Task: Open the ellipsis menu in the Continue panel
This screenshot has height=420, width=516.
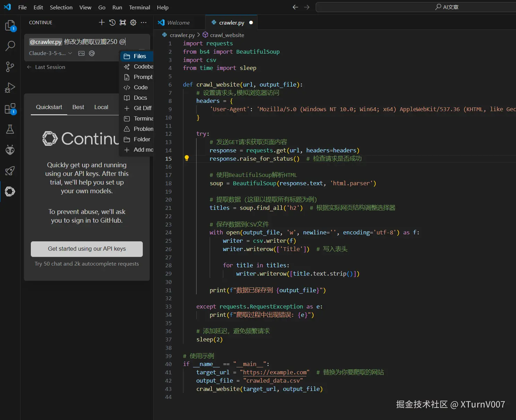Action: point(144,22)
